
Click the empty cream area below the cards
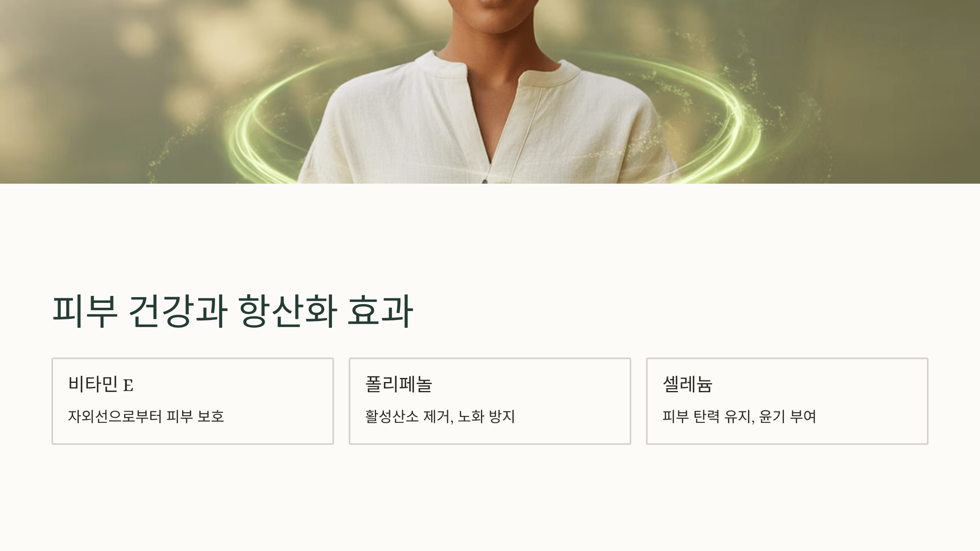pos(490,498)
